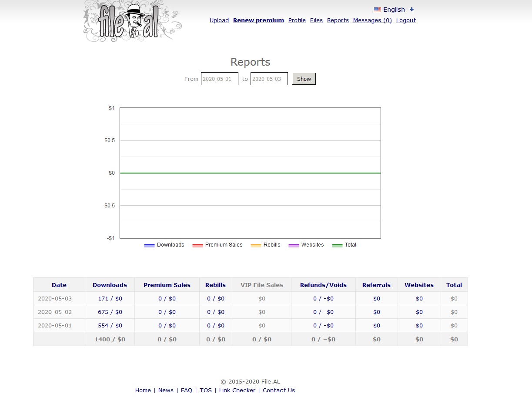Screen dimensions: 532x397
Task: Click total downloads 1400 / $0
Action: pos(110,339)
